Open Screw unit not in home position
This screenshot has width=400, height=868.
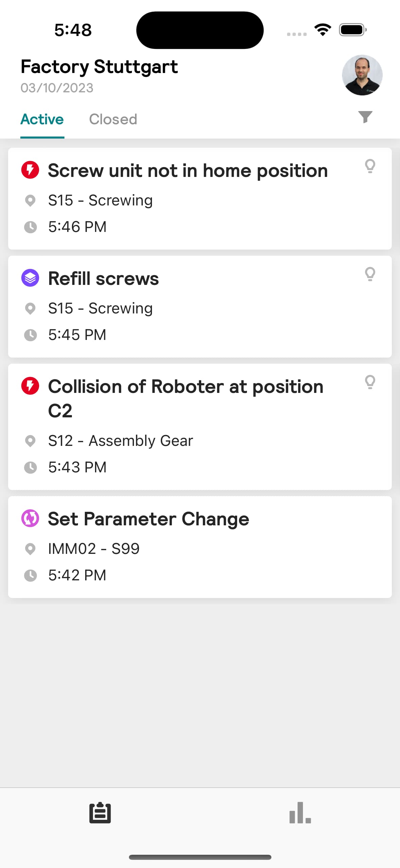(200, 199)
